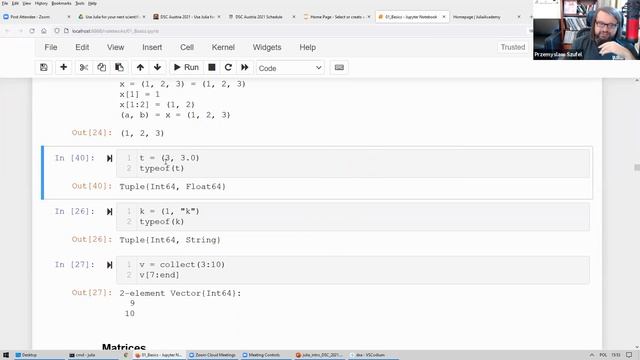Switch to the DSC Austria 2021 Schedule tab

pyautogui.click(x=259, y=17)
